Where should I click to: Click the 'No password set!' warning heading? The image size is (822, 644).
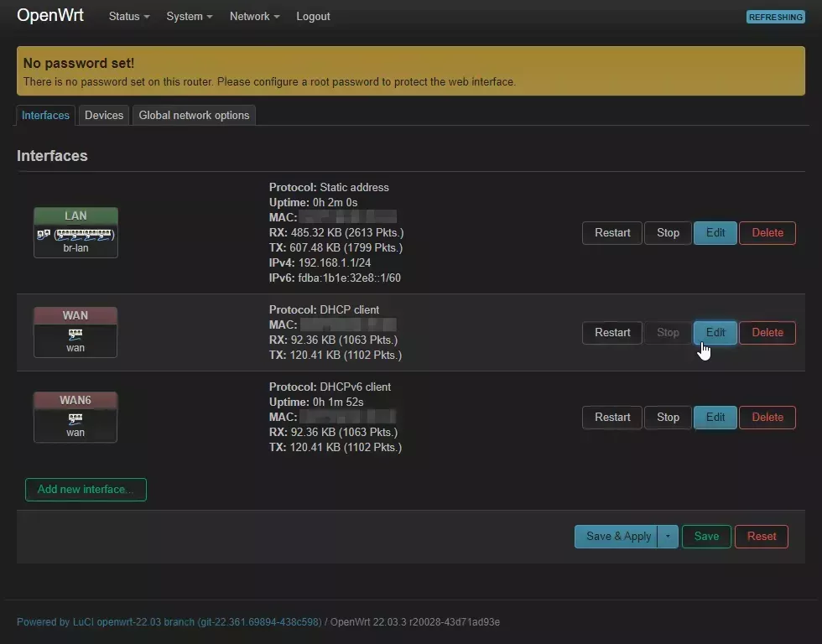tap(79, 64)
